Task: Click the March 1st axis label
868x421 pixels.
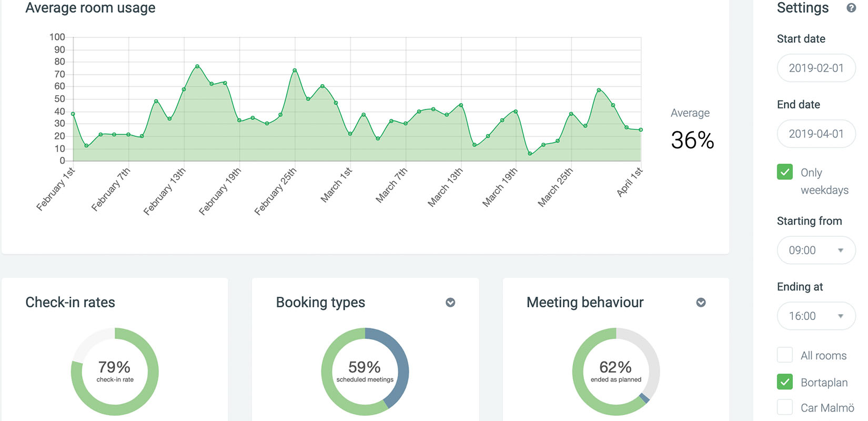Action: tap(336, 185)
